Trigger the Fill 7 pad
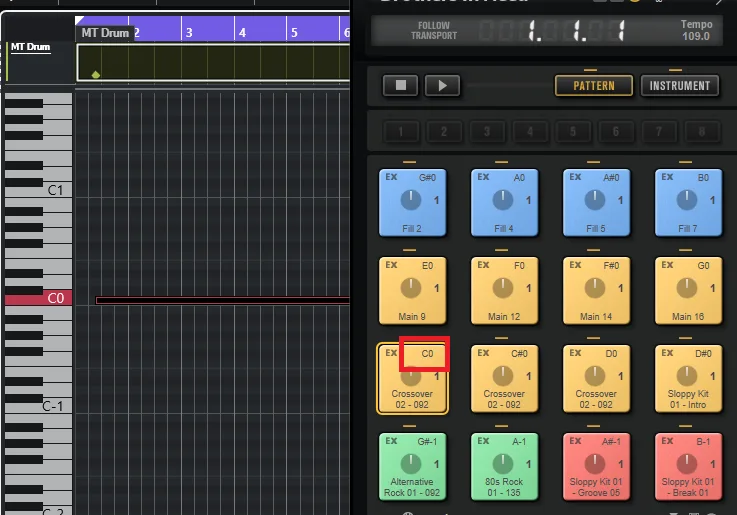737x515 pixels. coord(688,203)
